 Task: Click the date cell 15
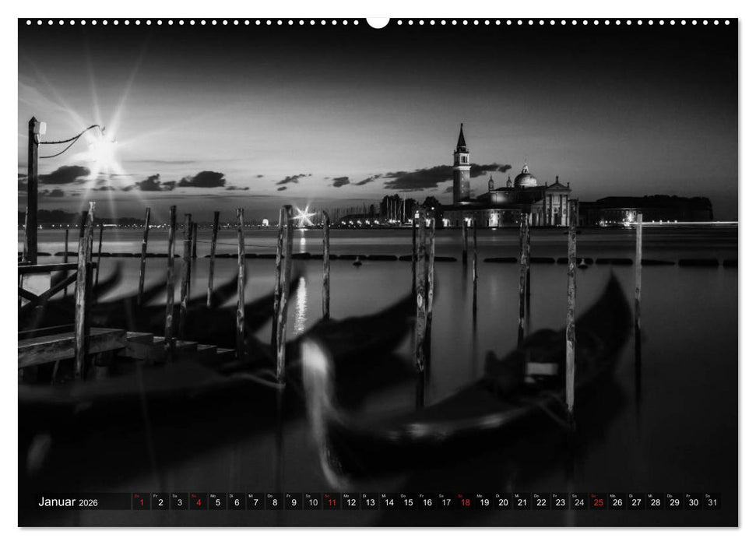[409, 503]
